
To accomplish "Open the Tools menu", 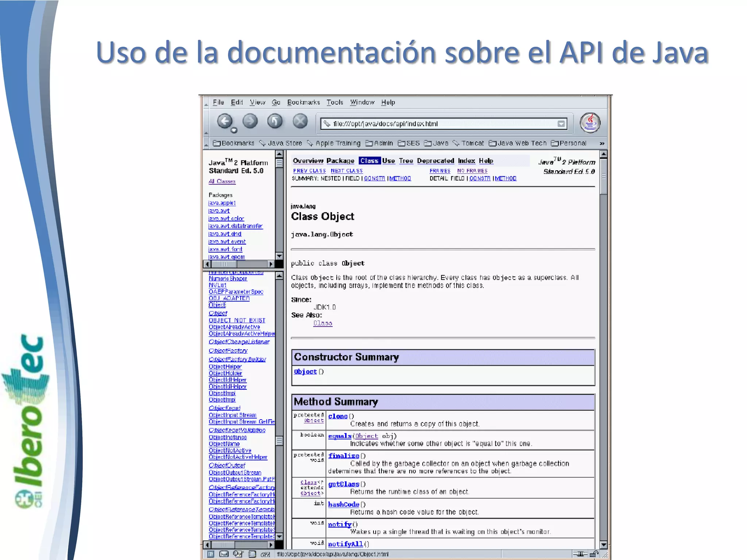I will tap(335, 102).
